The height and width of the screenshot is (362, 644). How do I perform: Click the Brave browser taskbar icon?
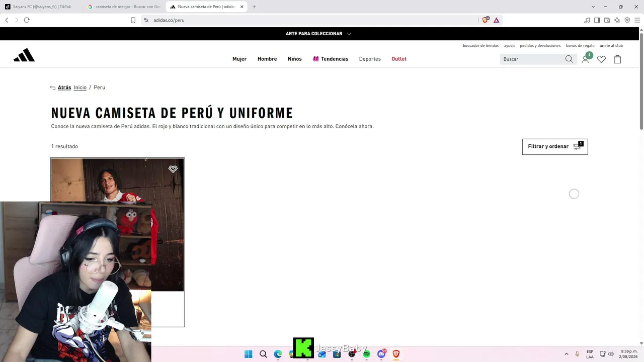tap(396, 354)
